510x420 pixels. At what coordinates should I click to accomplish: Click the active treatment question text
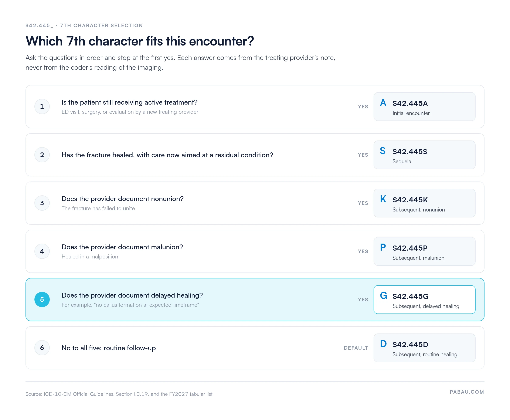point(130,102)
